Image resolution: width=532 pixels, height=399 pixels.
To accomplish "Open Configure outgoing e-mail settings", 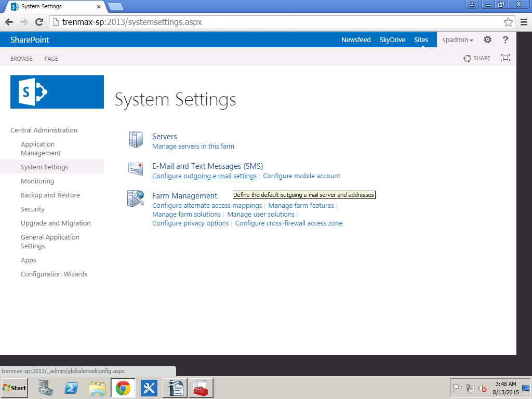I will tap(204, 176).
